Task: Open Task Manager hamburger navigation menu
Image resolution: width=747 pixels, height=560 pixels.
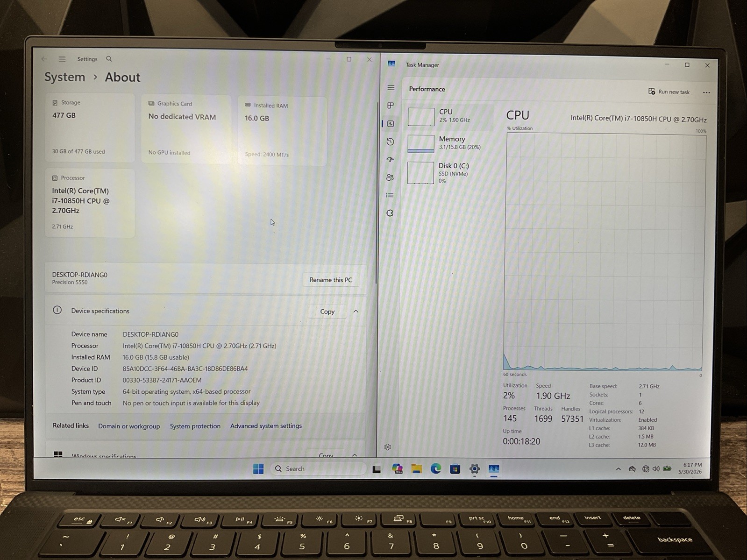Action: [x=391, y=88]
